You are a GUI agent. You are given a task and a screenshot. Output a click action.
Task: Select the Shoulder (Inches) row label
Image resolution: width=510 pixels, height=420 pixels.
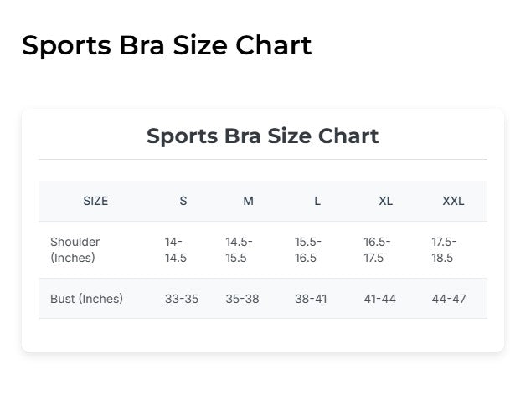(x=75, y=250)
